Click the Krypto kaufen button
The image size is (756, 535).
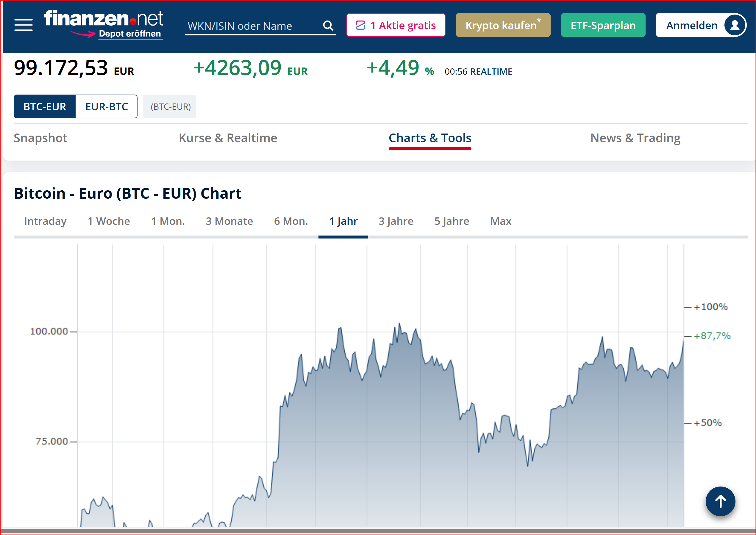tap(503, 25)
